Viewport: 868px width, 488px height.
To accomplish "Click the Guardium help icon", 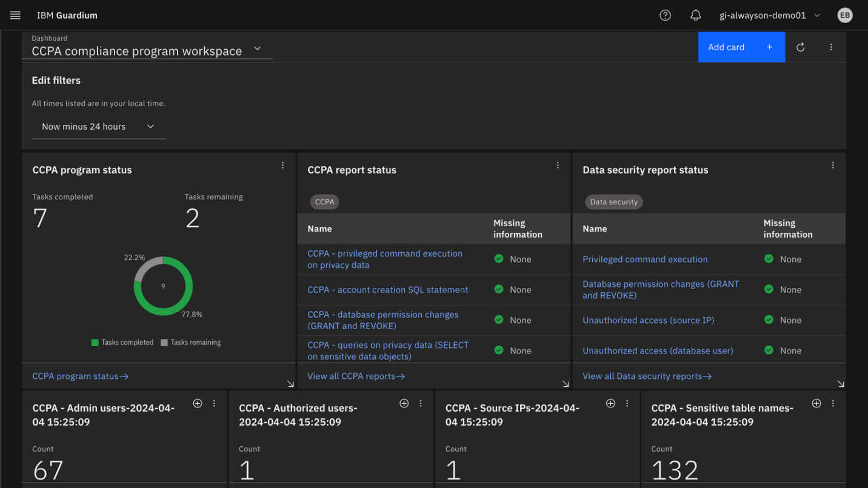I will [665, 15].
